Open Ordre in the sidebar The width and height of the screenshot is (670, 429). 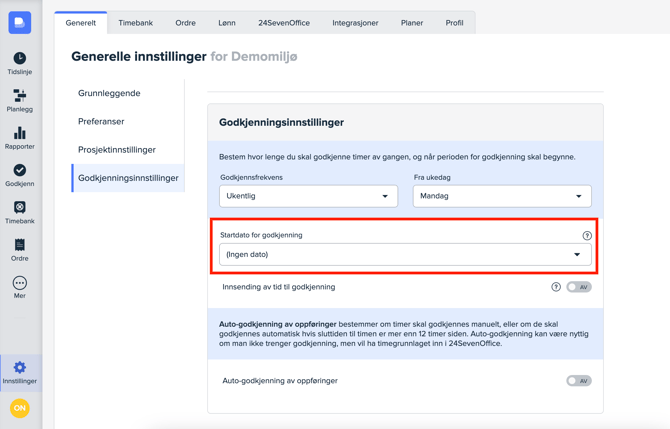(19, 248)
